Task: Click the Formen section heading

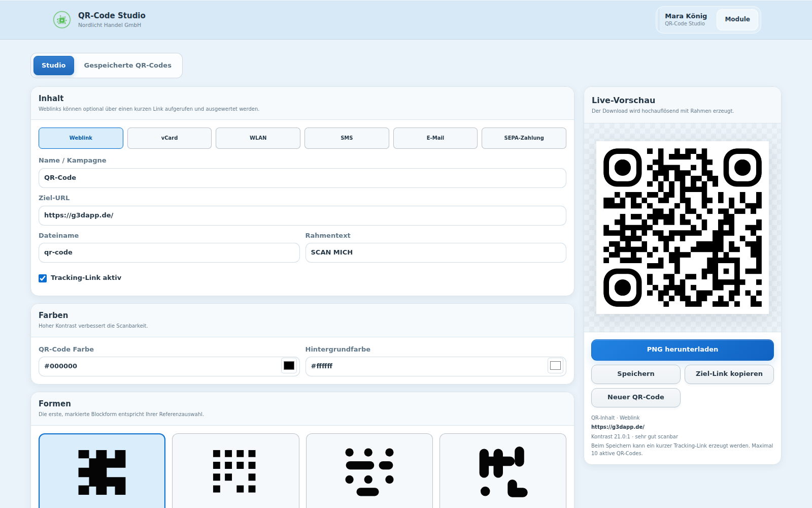Action: tap(55, 404)
